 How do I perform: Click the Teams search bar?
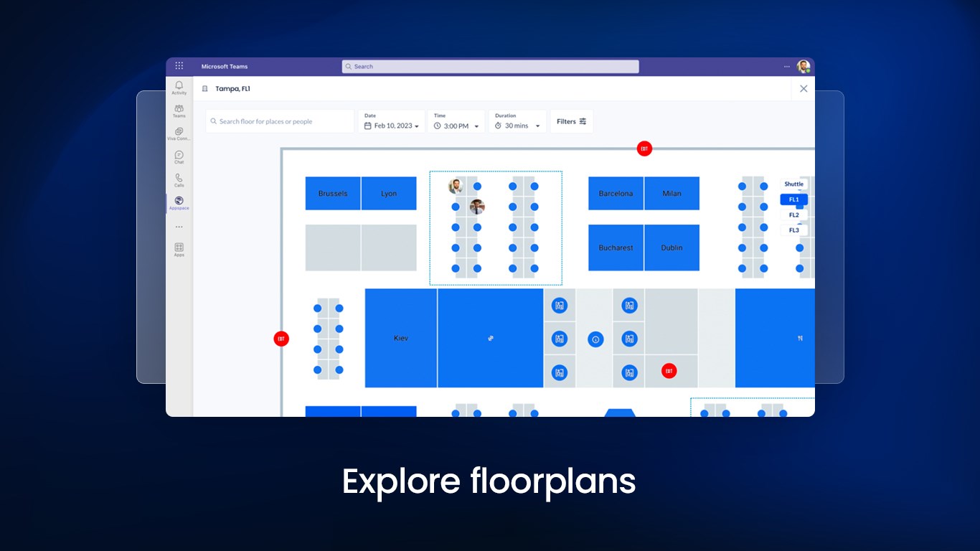[490, 67]
